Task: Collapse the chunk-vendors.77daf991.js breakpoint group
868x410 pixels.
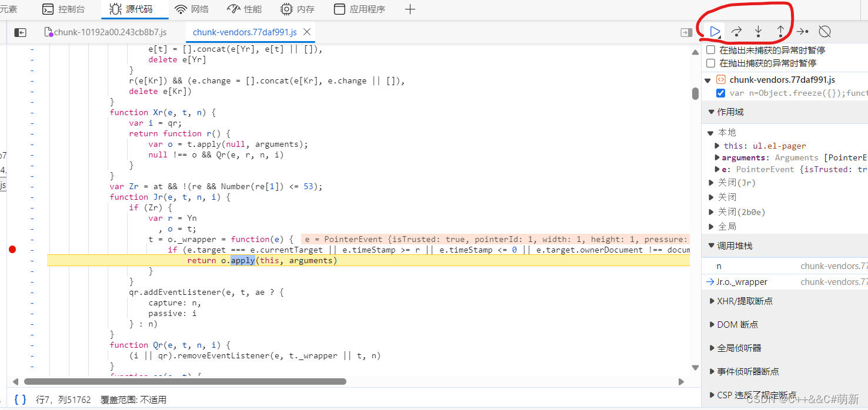Action: (x=708, y=80)
